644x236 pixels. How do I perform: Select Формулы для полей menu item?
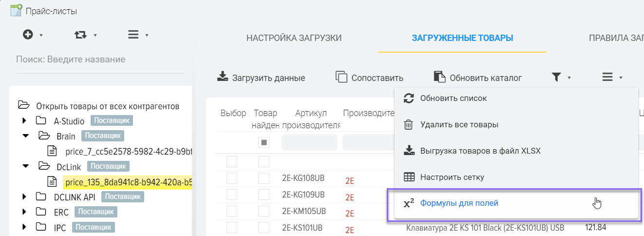pos(459,203)
